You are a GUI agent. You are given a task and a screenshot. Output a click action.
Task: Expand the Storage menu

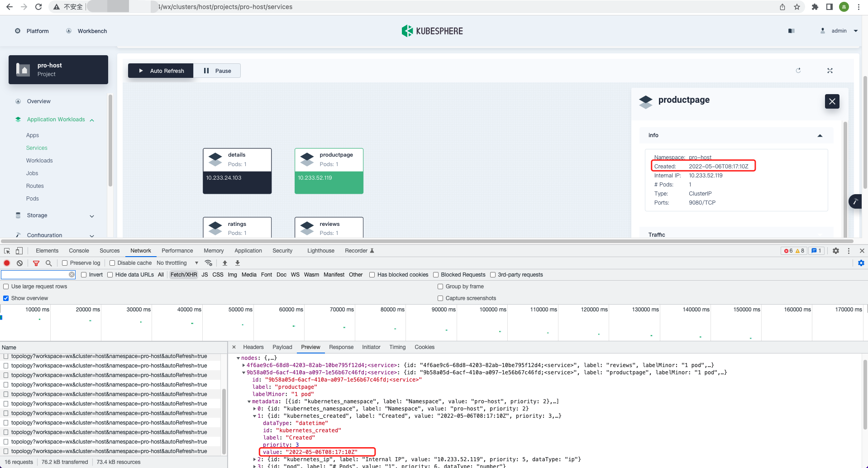(x=92, y=216)
